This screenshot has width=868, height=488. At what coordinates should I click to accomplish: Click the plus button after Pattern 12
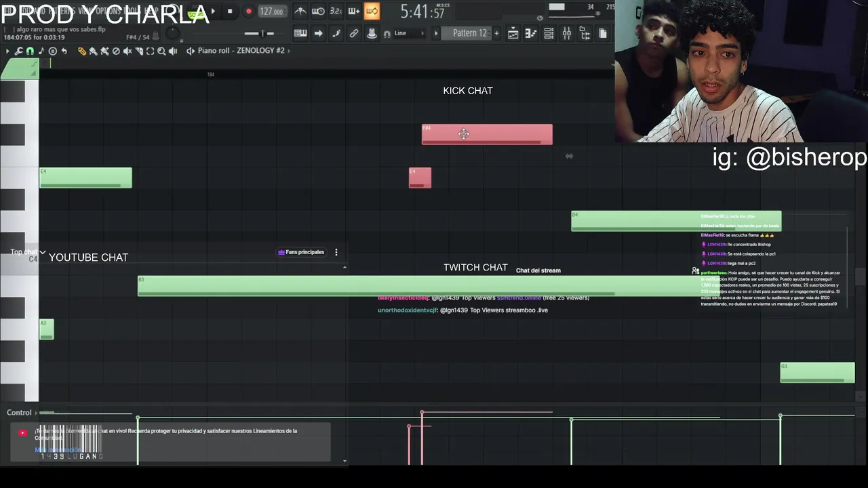[496, 33]
